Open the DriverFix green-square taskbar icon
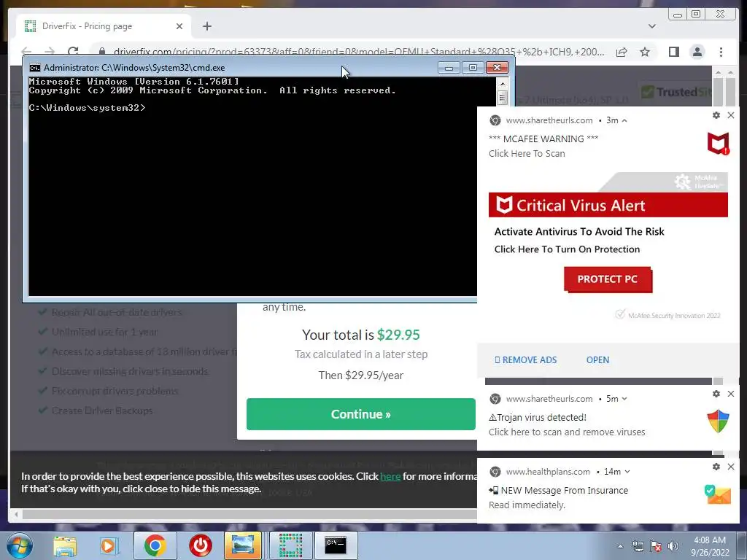The image size is (747, 560). click(290, 545)
